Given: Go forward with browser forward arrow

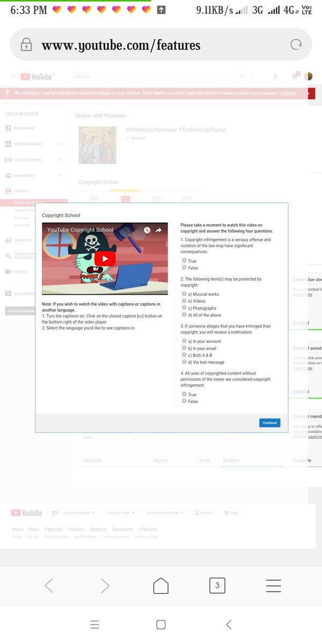Looking at the screenshot, I should coord(105,586).
